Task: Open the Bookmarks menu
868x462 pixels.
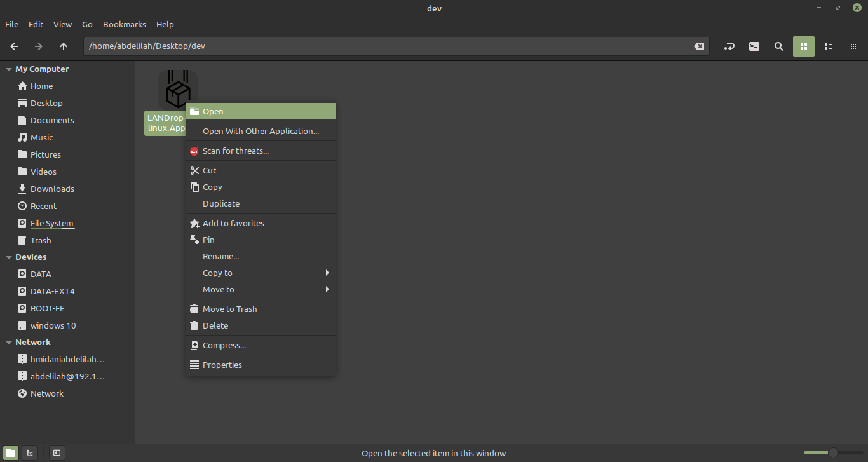Action: (x=124, y=24)
